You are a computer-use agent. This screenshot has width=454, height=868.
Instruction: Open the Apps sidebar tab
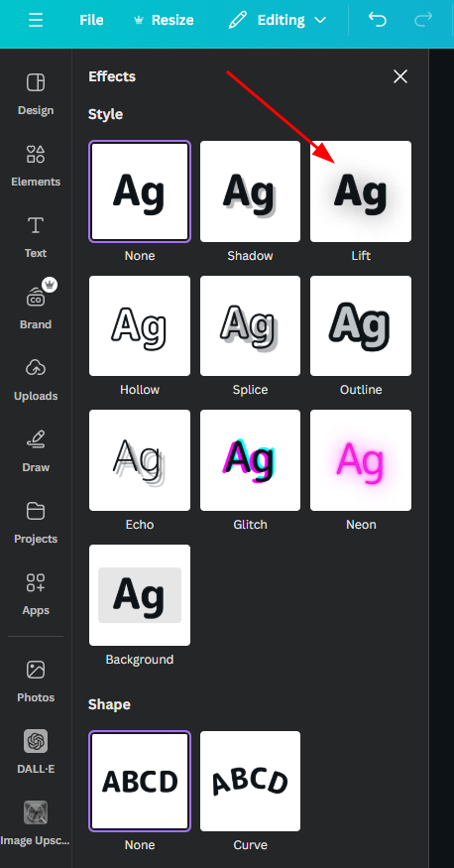coord(36,594)
